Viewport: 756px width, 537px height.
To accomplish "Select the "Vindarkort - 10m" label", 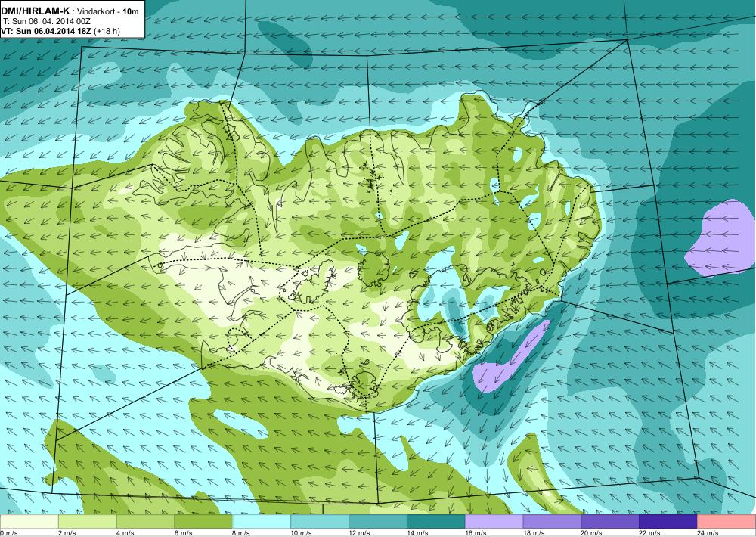I will coord(108,11).
